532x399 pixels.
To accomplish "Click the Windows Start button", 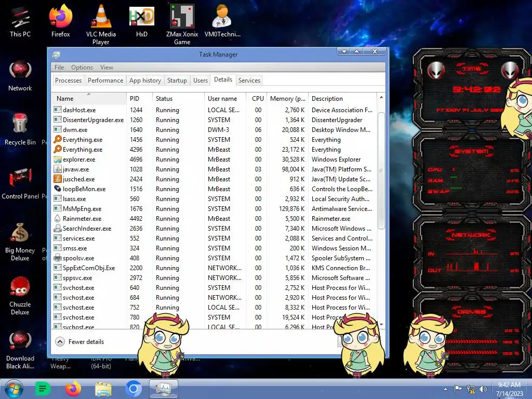I will pyautogui.click(x=14, y=389).
